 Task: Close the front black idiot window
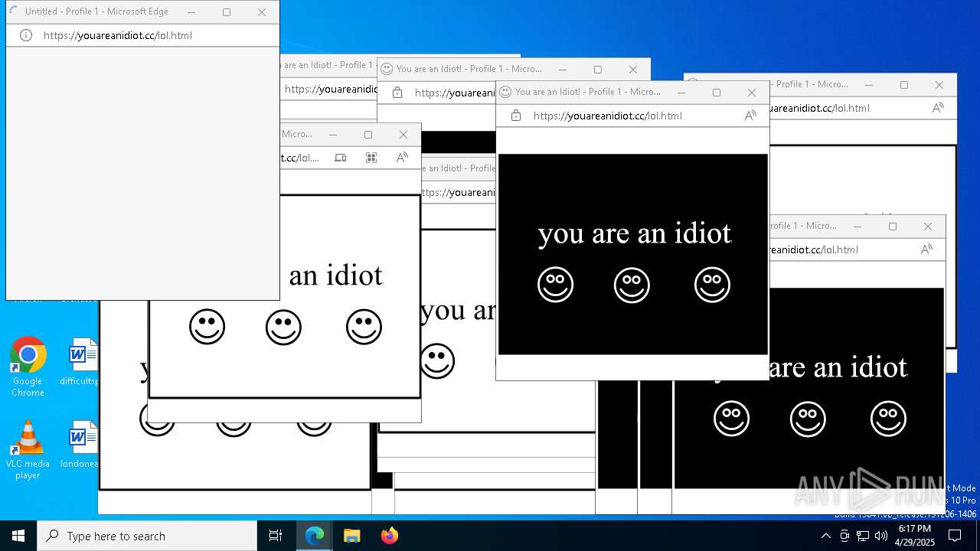752,92
